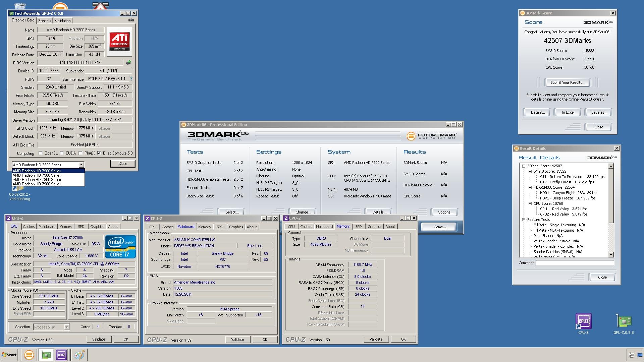Click Close button in the GPU-Z window

[123, 164]
